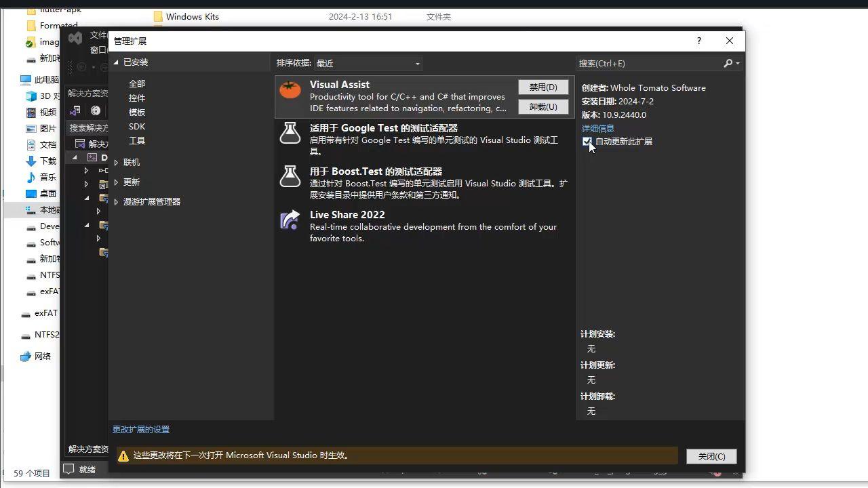The height and width of the screenshot is (488, 868).
Task: Click the first Solution Explorer toolbar icon
Action: (x=75, y=110)
